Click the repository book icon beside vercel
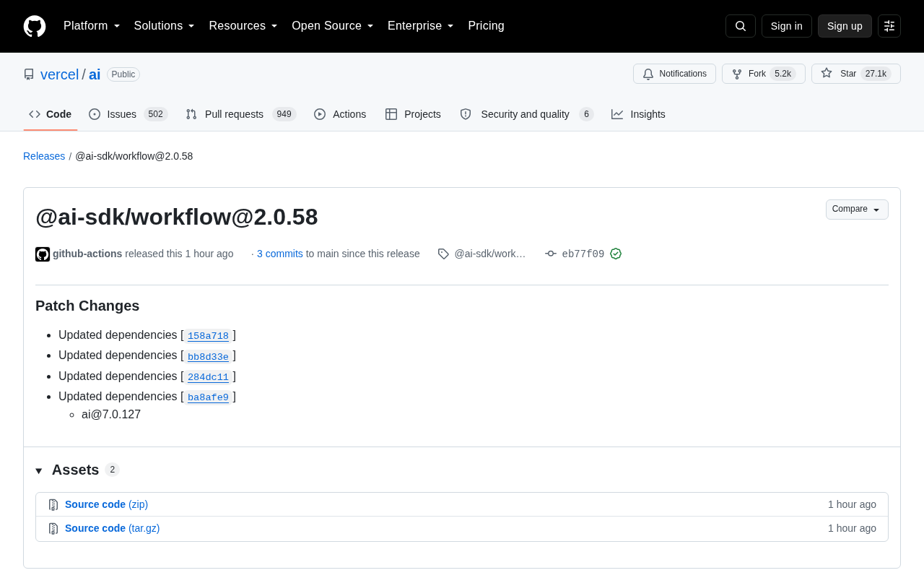The width and height of the screenshot is (924, 578). [x=29, y=74]
